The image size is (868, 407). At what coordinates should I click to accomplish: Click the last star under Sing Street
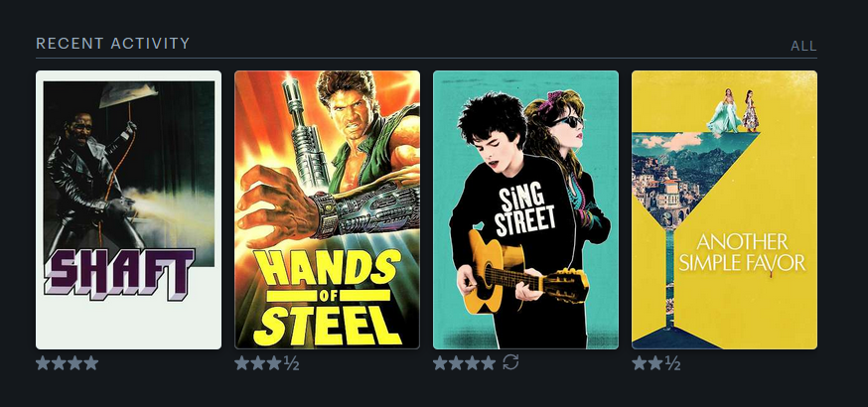tap(488, 363)
